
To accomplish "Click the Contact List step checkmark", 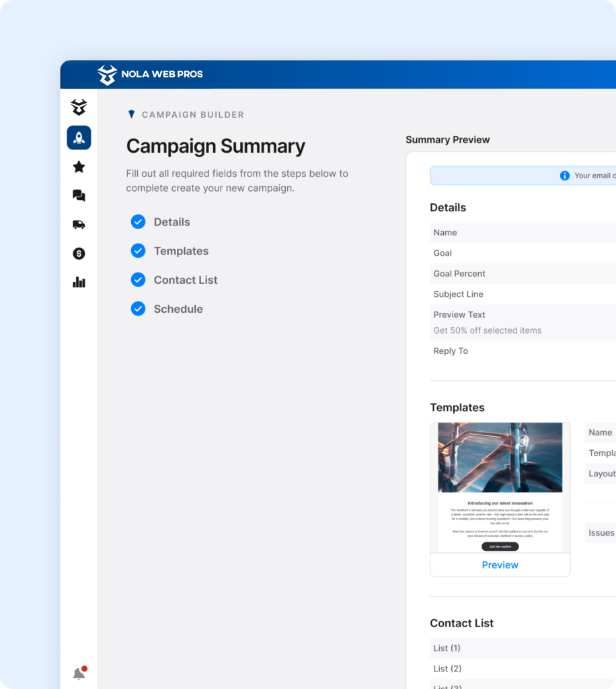I will [x=139, y=280].
